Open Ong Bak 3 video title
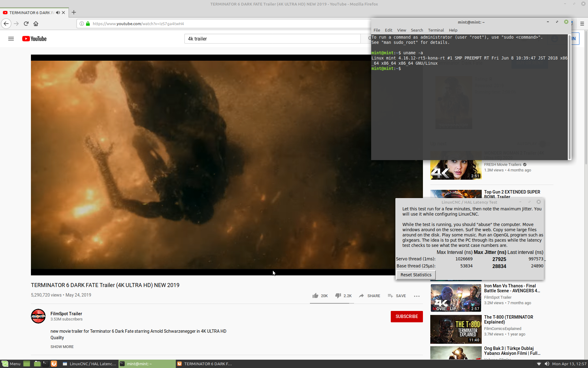 pyautogui.click(x=512, y=351)
